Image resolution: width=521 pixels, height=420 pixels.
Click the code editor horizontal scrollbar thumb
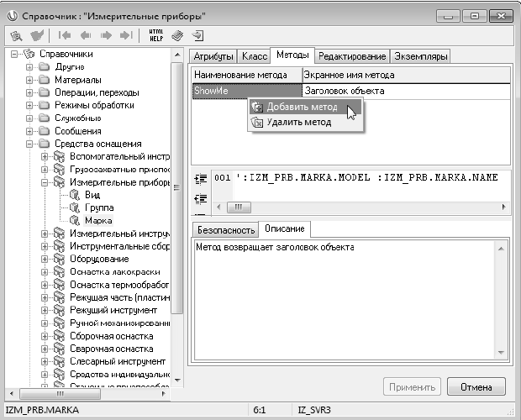[238, 207]
